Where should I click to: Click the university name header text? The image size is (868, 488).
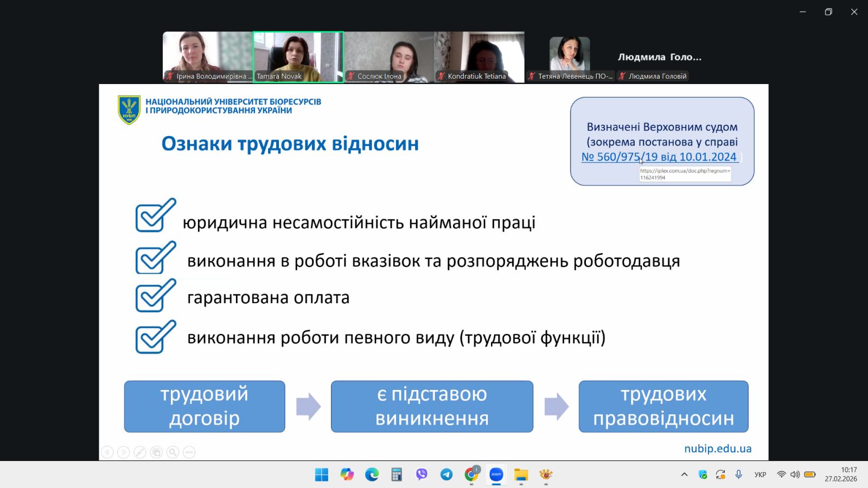tap(233, 106)
